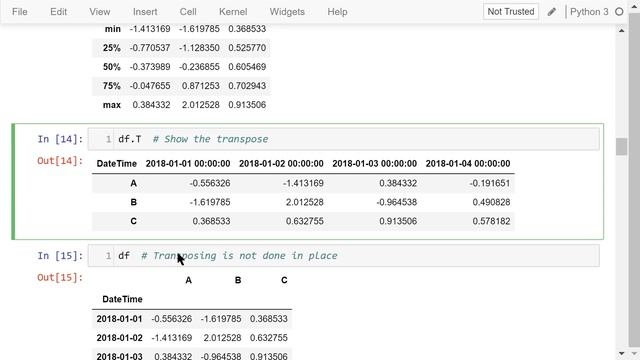Click value 0.702943 in 75% row
Screen dimensions: 640x360
(247, 86)
